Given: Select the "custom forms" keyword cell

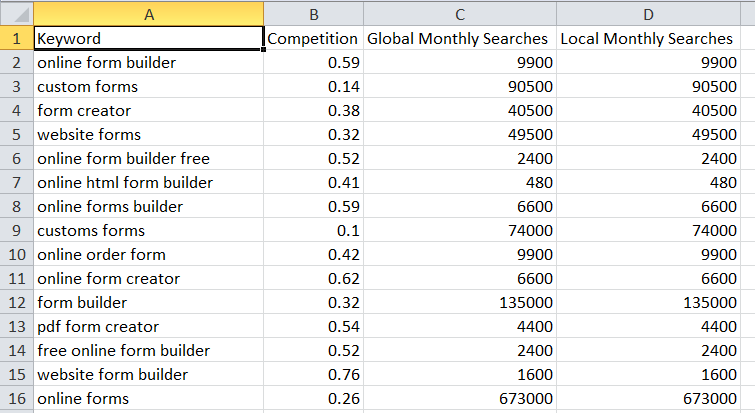Looking at the screenshot, I should pyautogui.click(x=149, y=87).
